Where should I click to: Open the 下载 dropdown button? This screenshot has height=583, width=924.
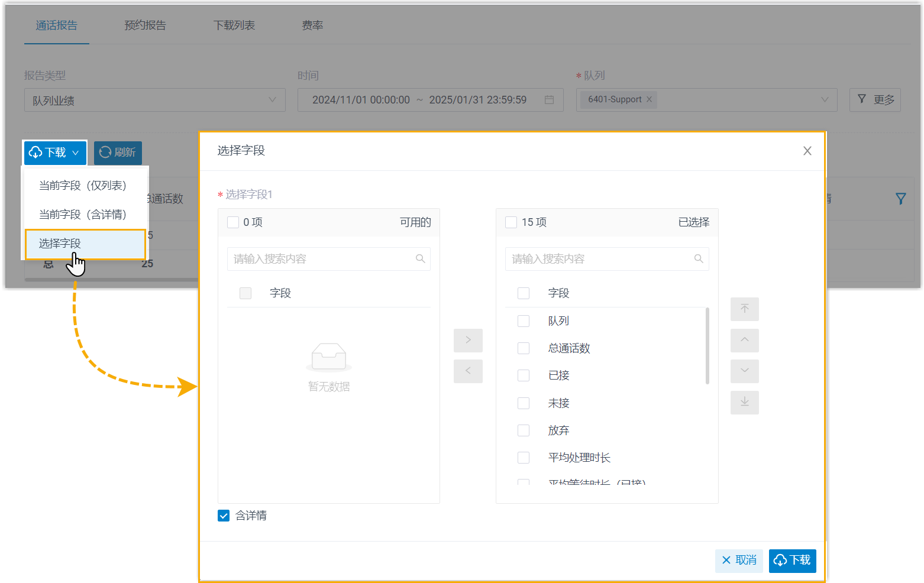click(x=55, y=153)
